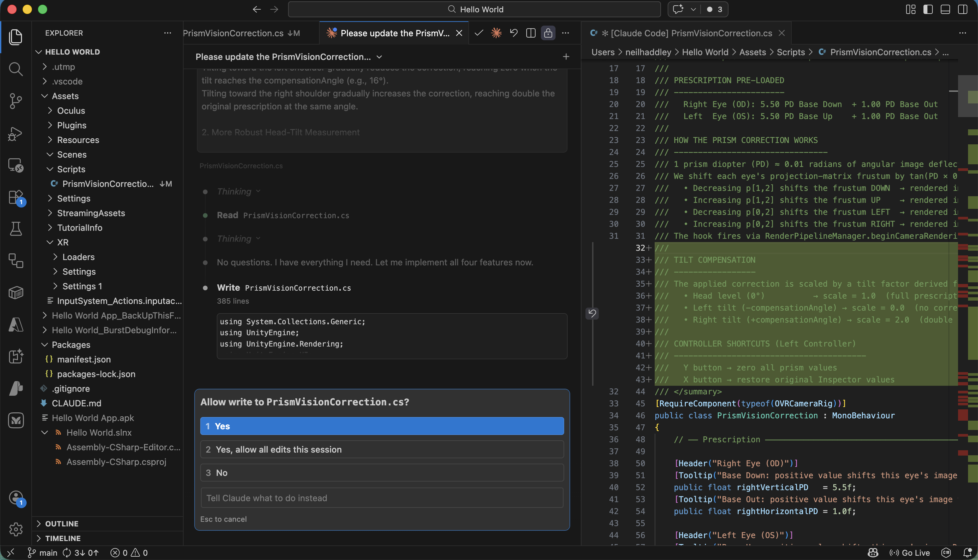Open the Search view in activity bar
The image size is (978, 560).
pyautogui.click(x=16, y=69)
